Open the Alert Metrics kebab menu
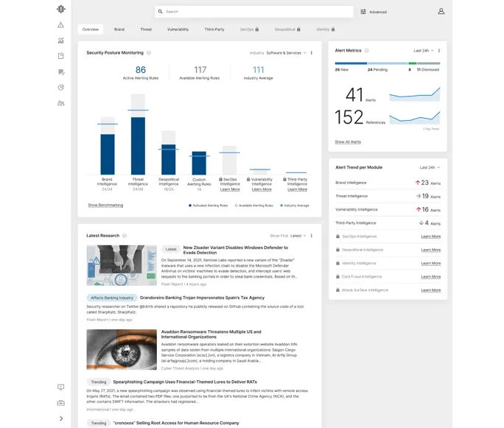 point(439,50)
